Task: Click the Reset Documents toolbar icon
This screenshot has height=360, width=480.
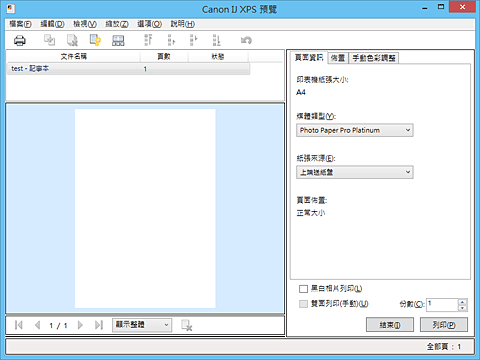Action: pyautogui.click(x=95, y=40)
